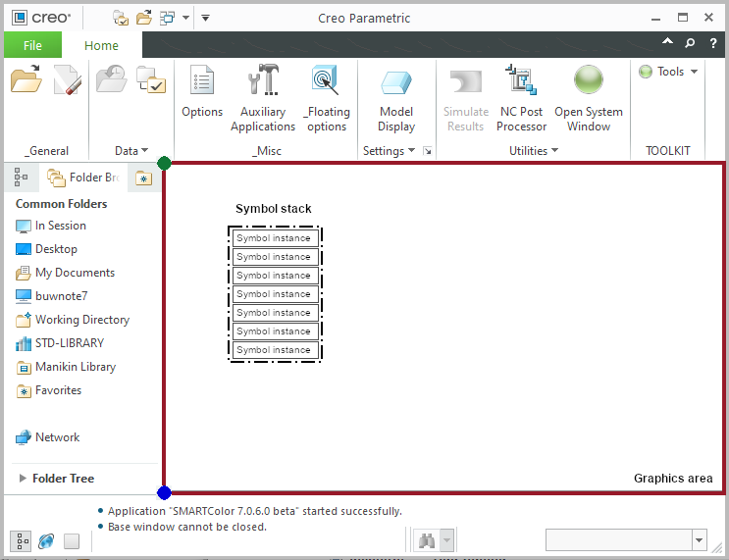The width and height of the screenshot is (729, 560).
Task: Open the Options dialog icon
Action: tap(202, 82)
